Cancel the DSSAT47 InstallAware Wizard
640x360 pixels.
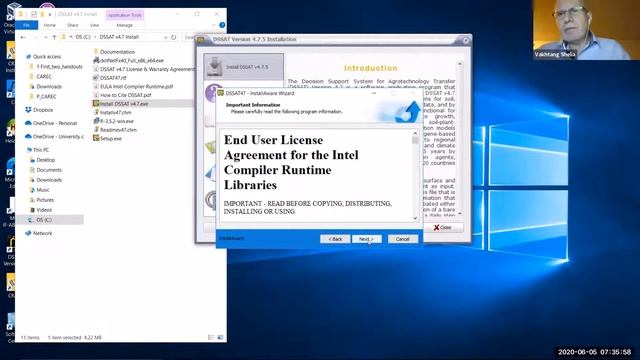point(402,239)
